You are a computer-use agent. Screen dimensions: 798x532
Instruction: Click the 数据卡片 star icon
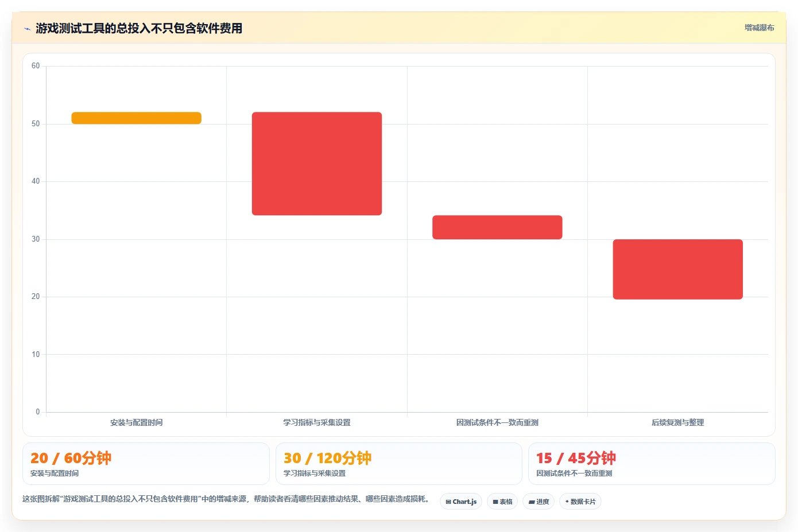567,502
